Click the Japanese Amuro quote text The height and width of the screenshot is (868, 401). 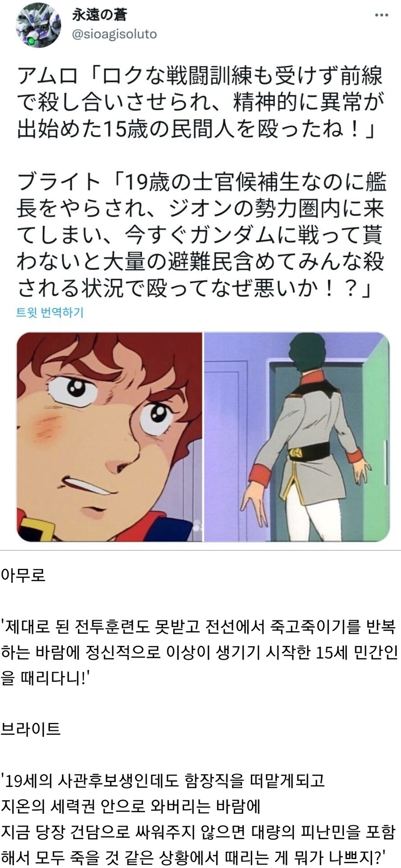(x=200, y=103)
